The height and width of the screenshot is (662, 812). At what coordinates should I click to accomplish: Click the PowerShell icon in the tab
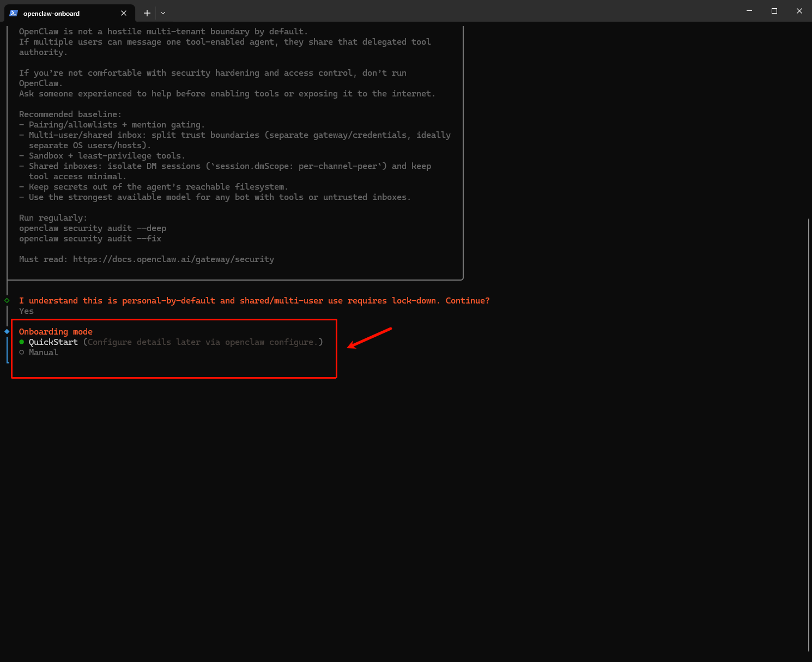14,13
